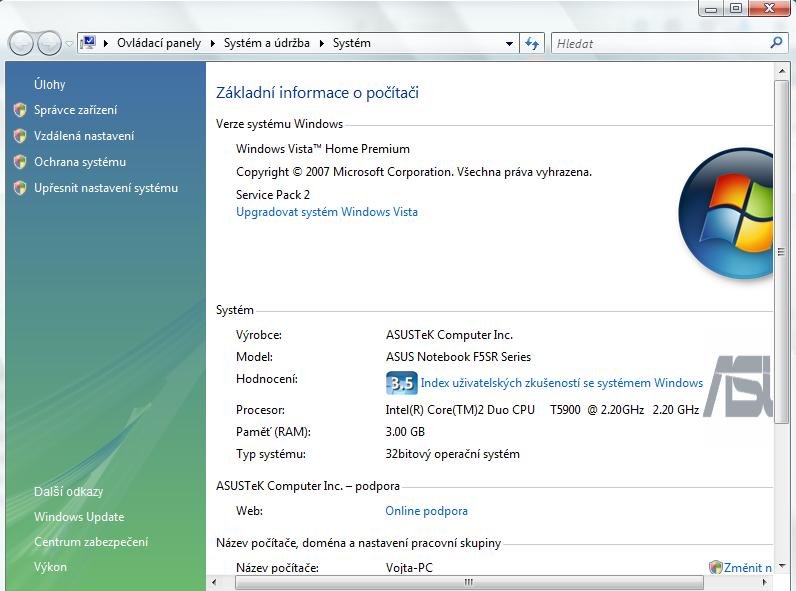Screen dimensions: 796x591
Task: Click the Windows Vista logo orb
Action: pyautogui.click(x=726, y=213)
